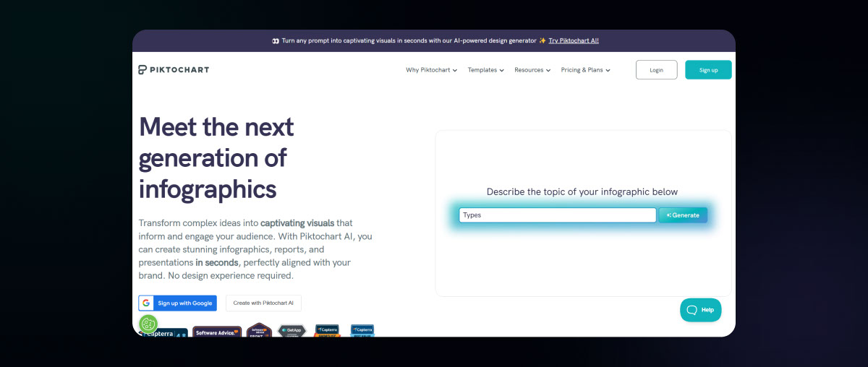Click the Capterra Shortlist badge
This screenshot has width=868, height=367.
click(327, 331)
